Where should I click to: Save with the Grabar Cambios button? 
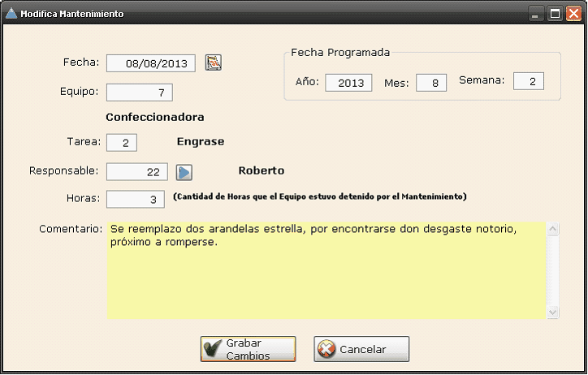tap(248, 349)
